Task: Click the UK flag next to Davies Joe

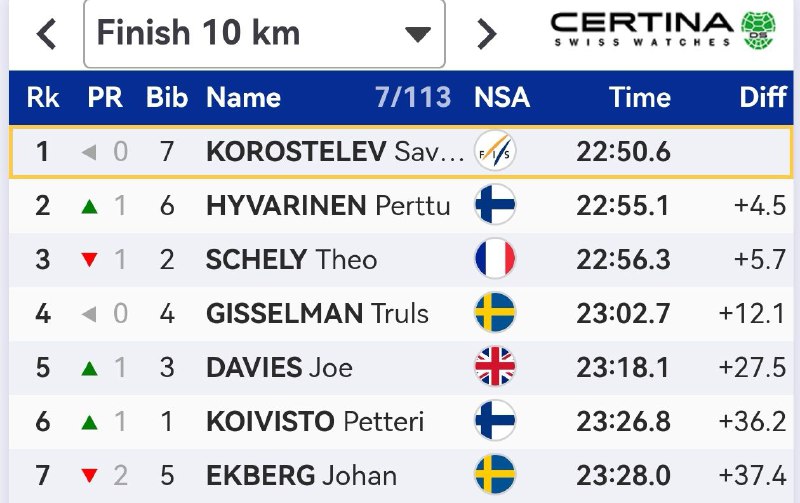Action: [x=495, y=366]
